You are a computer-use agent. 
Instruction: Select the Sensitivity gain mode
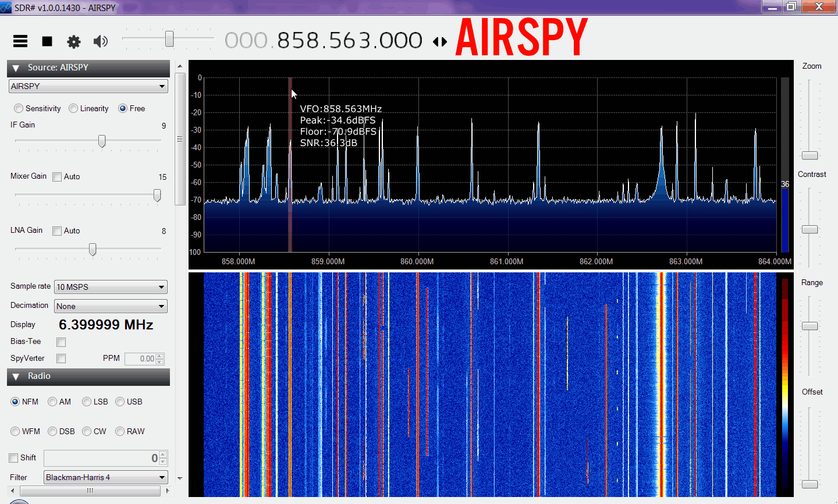coord(19,108)
